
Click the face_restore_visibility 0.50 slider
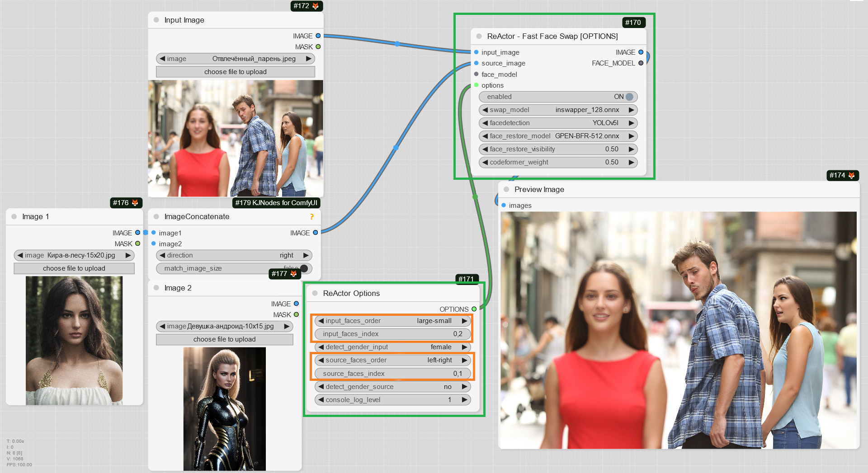(x=558, y=149)
